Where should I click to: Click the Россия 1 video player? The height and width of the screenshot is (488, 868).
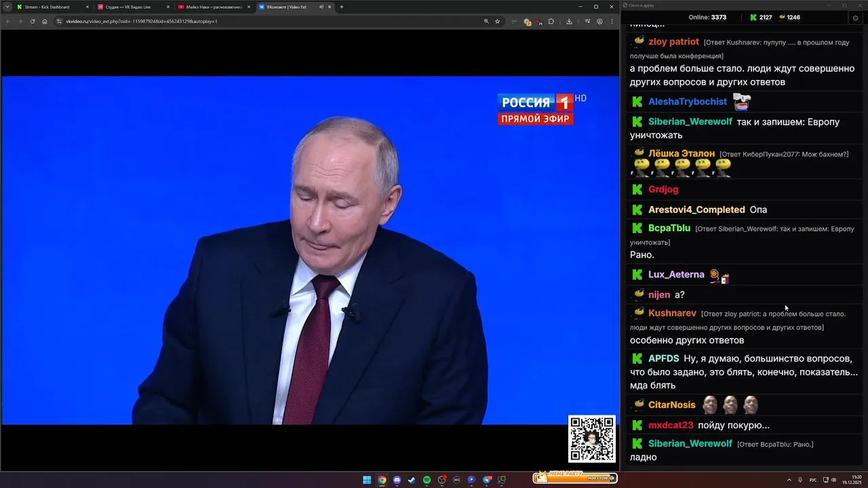[x=311, y=250]
